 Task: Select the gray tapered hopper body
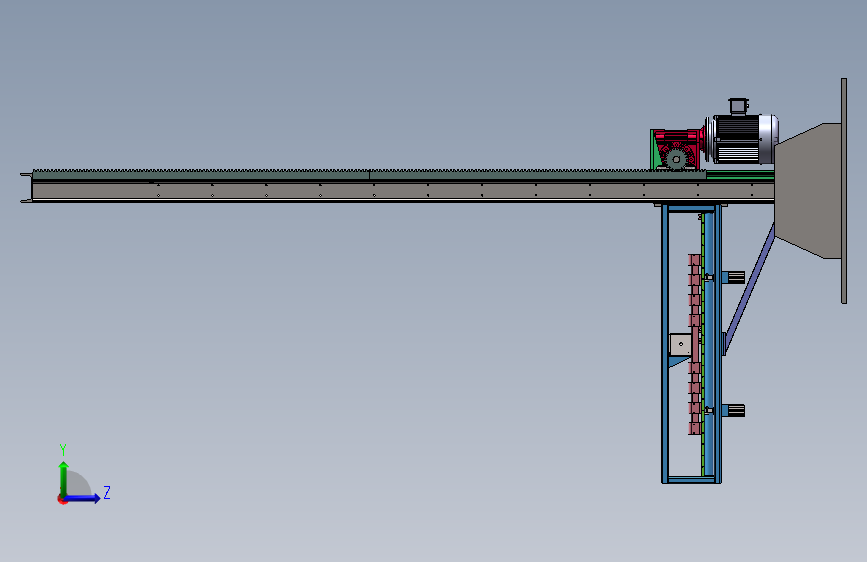808,190
